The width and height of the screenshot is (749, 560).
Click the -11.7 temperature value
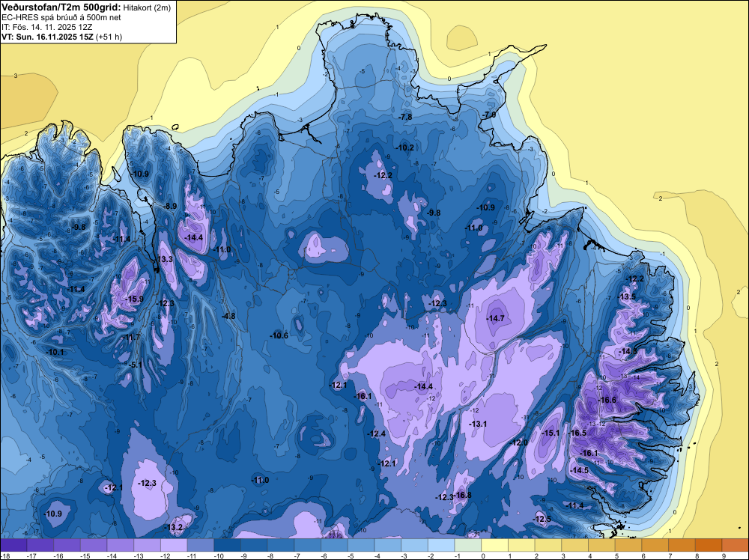pos(132,337)
